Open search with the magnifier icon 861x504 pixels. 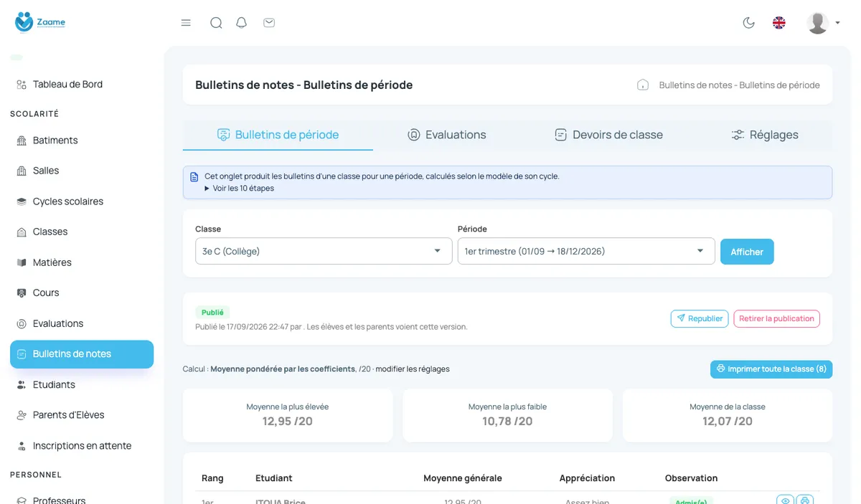click(x=216, y=23)
